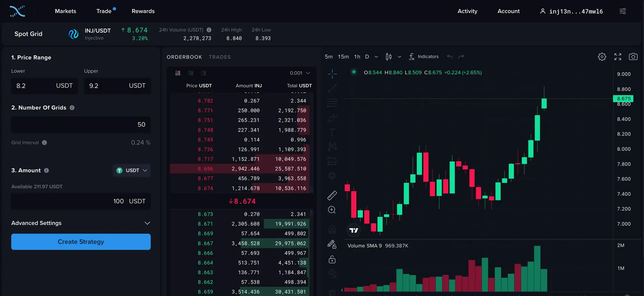Screen dimensions: 644x296
Task: Click the Create Strategy button
Action: pos(81,242)
